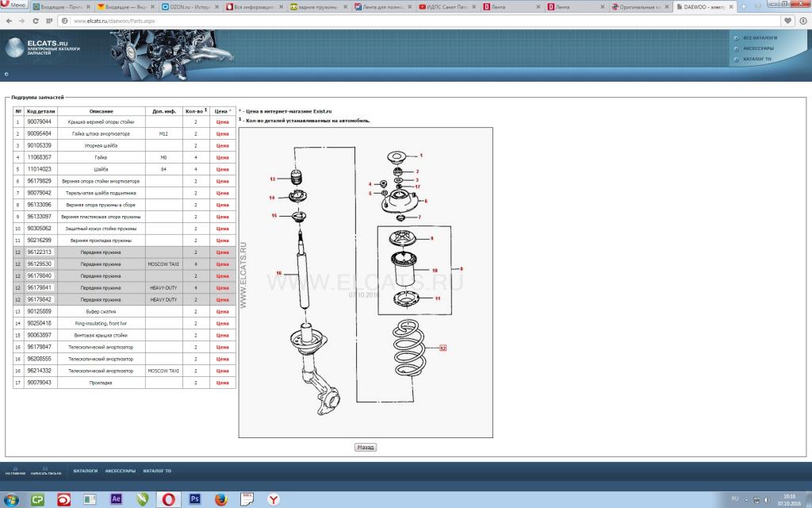This screenshot has width=812, height=508.
Task: Click the heart bookmark icon
Action: 788,21
